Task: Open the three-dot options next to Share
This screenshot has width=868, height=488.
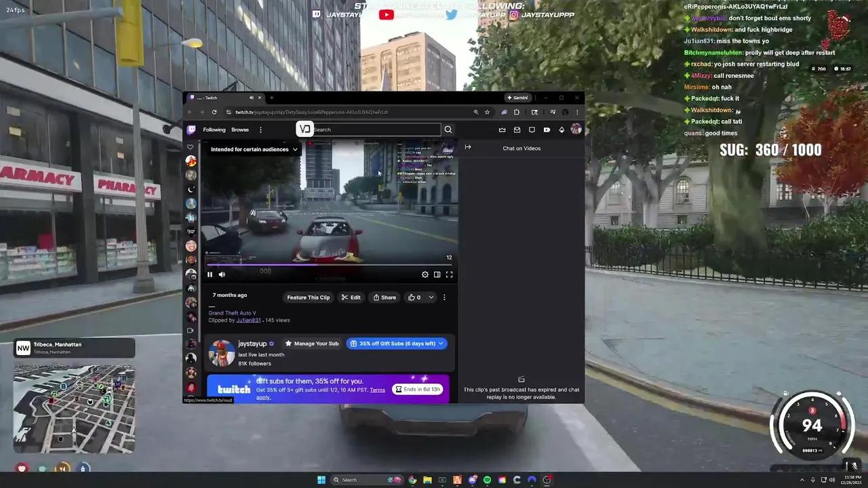Action: (444, 297)
